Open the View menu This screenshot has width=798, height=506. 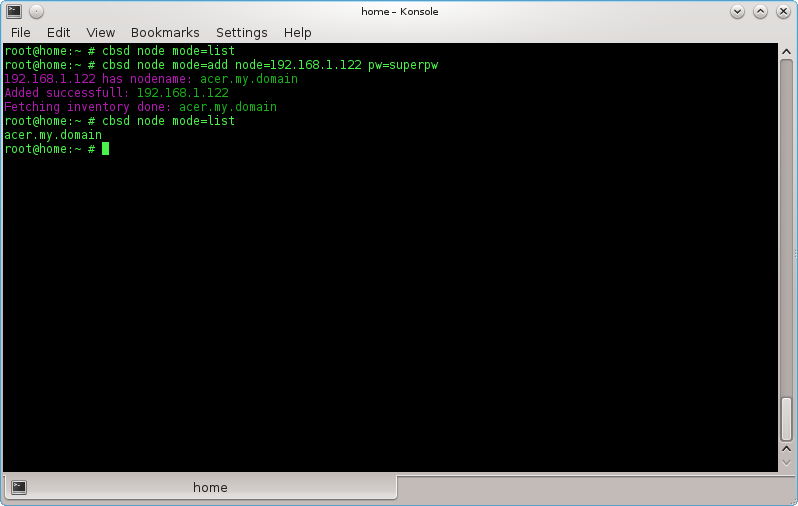click(100, 33)
